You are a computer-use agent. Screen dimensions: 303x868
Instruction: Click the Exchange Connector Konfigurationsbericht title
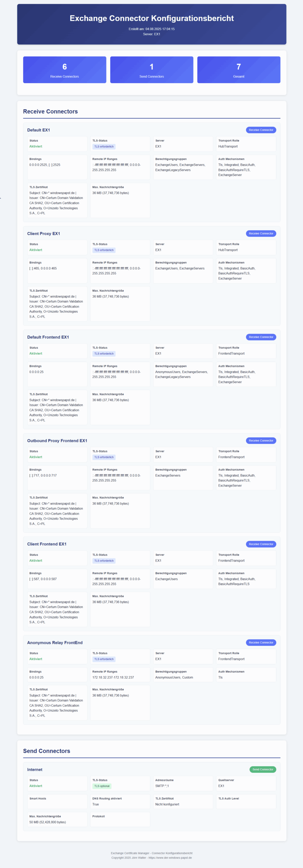[x=151, y=18]
